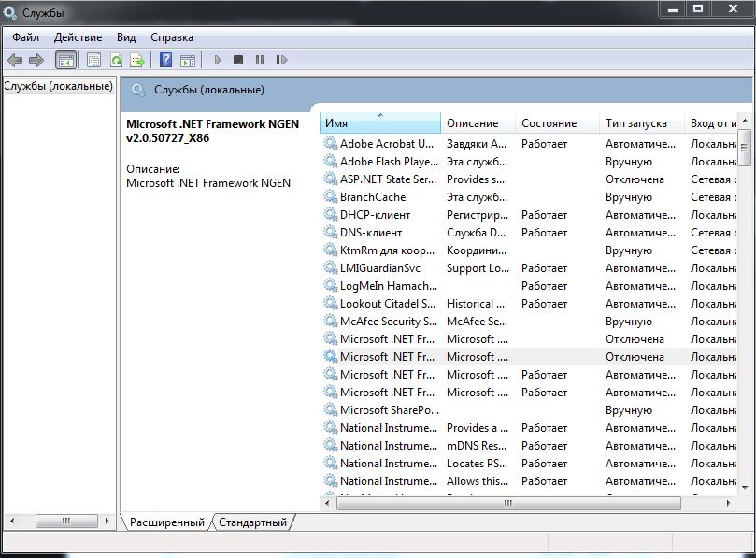Image resolution: width=756 pixels, height=558 pixels.
Task: Sort by the Имя column header
Action: click(x=380, y=123)
